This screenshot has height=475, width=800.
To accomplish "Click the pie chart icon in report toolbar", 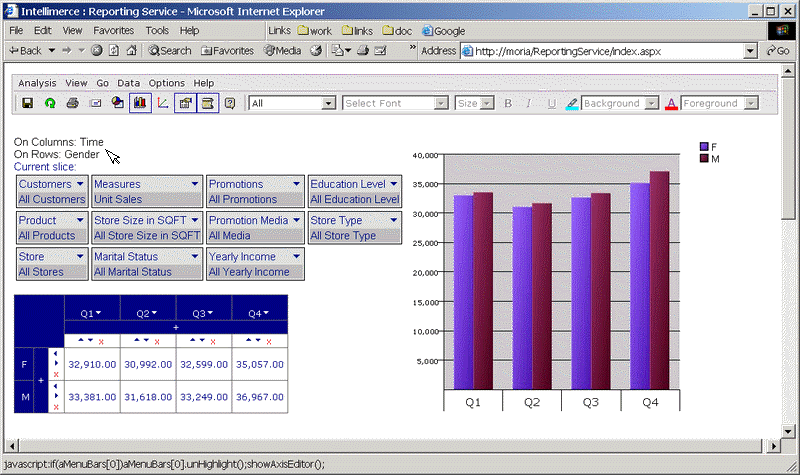I will (x=118, y=104).
